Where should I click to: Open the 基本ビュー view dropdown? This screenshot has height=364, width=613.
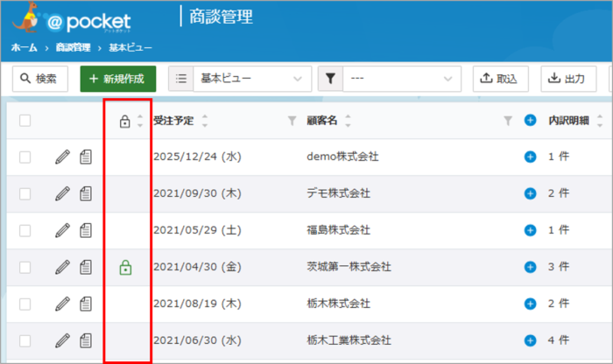point(239,79)
